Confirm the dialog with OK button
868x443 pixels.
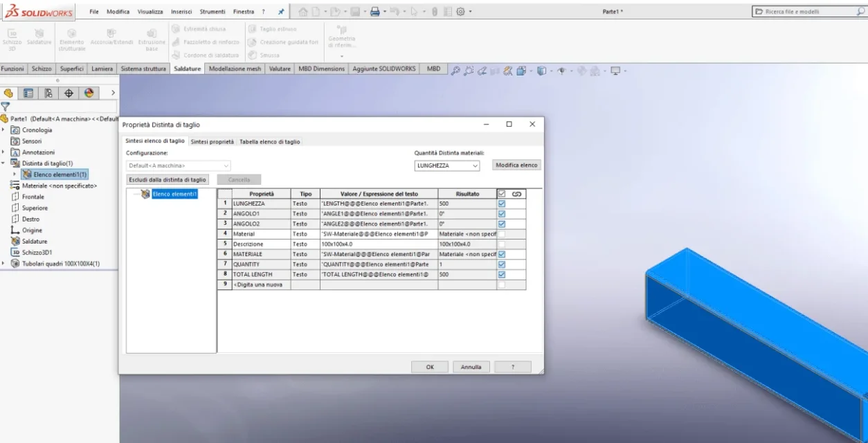tap(430, 367)
